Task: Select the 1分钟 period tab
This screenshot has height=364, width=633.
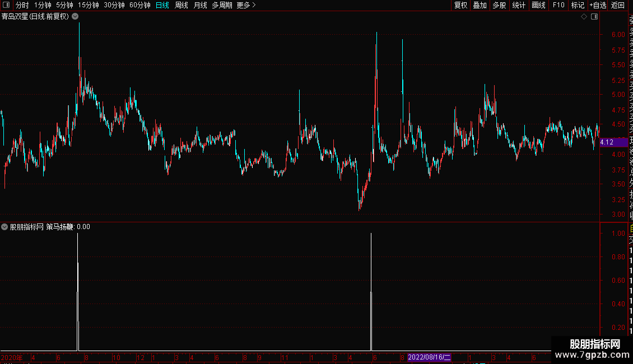Action: pyautogui.click(x=43, y=5)
